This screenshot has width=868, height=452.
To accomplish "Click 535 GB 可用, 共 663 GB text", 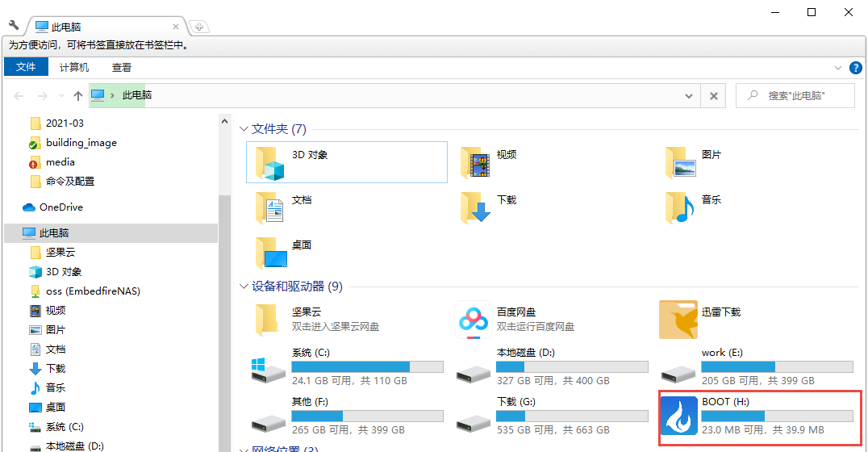I will point(553,430).
